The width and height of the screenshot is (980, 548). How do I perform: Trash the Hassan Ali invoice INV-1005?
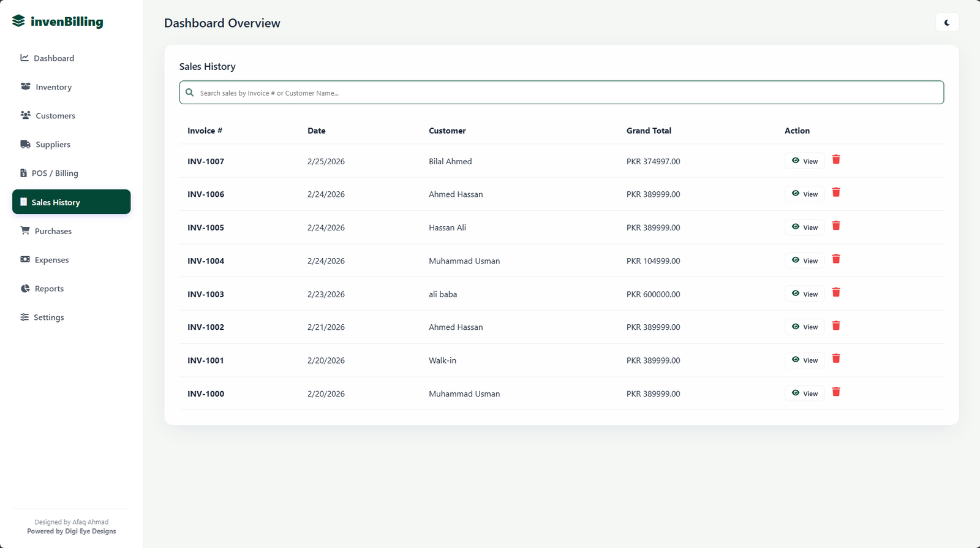pos(836,226)
